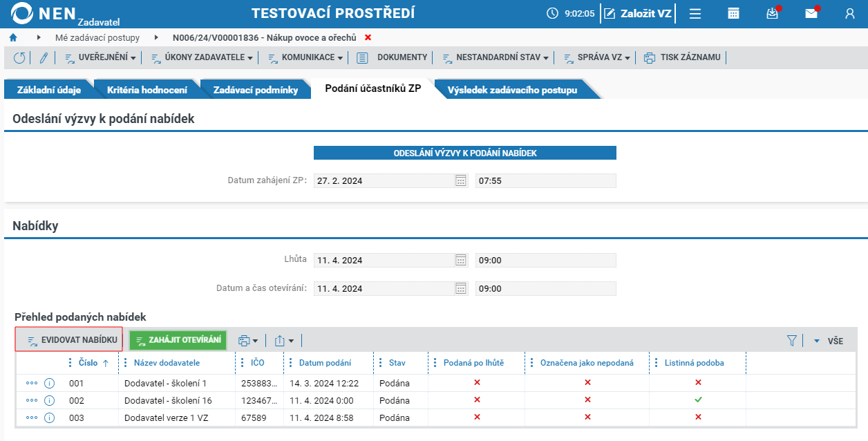Open column menu dots for Podaná po lhůtě
The image size is (868, 441).
435,363
